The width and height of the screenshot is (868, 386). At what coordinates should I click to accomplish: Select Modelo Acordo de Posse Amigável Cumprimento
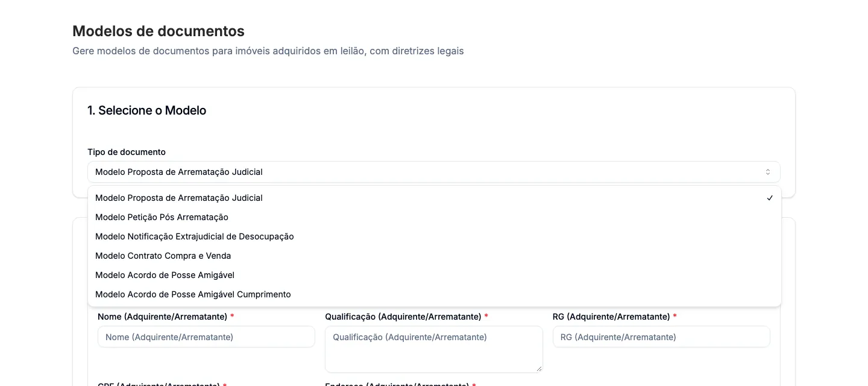(x=434, y=294)
